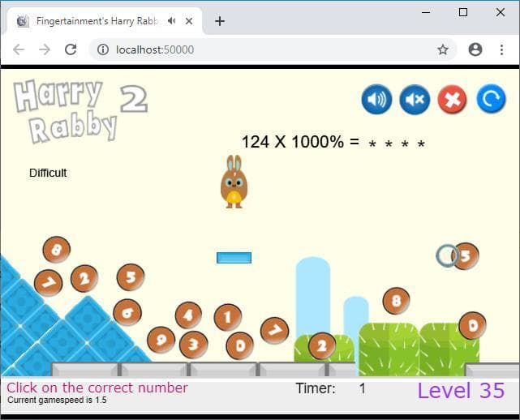Select the Fingertainment's Harry Rabby tab
The height and width of the screenshot is (420, 520).
(x=104, y=21)
